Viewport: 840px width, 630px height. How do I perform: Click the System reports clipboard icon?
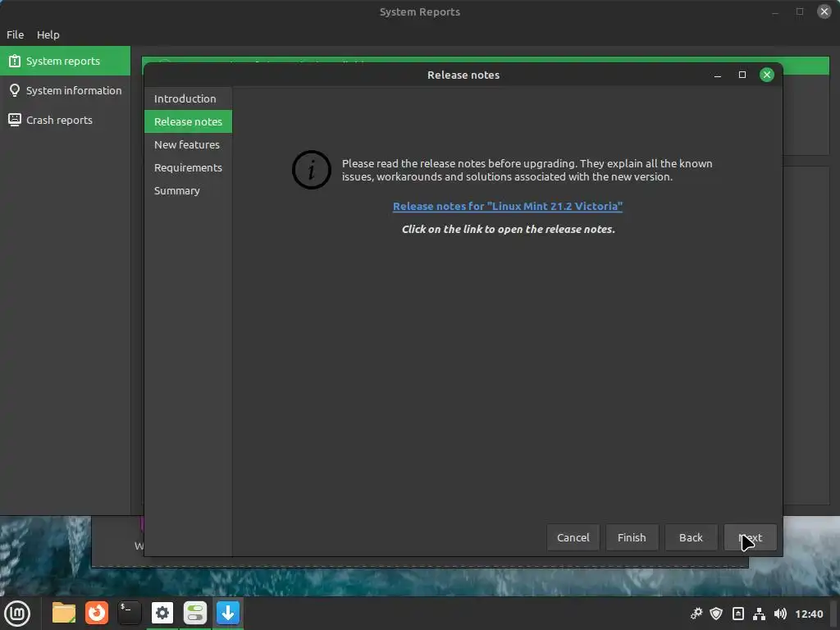point(15,61)
